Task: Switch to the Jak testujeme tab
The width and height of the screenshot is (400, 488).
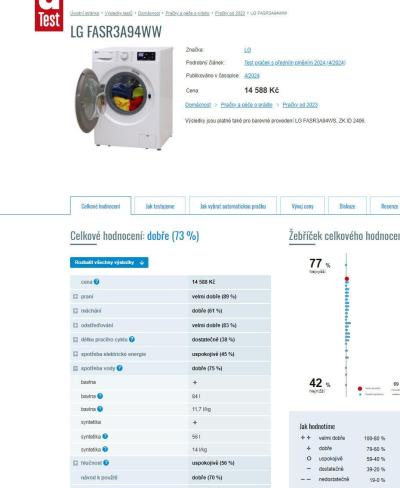Action: (160, 206)
